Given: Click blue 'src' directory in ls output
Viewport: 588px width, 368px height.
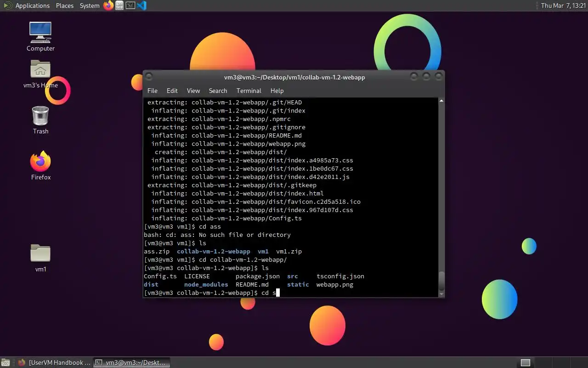Looking at the screenshot, I should (x=293, y=276).
